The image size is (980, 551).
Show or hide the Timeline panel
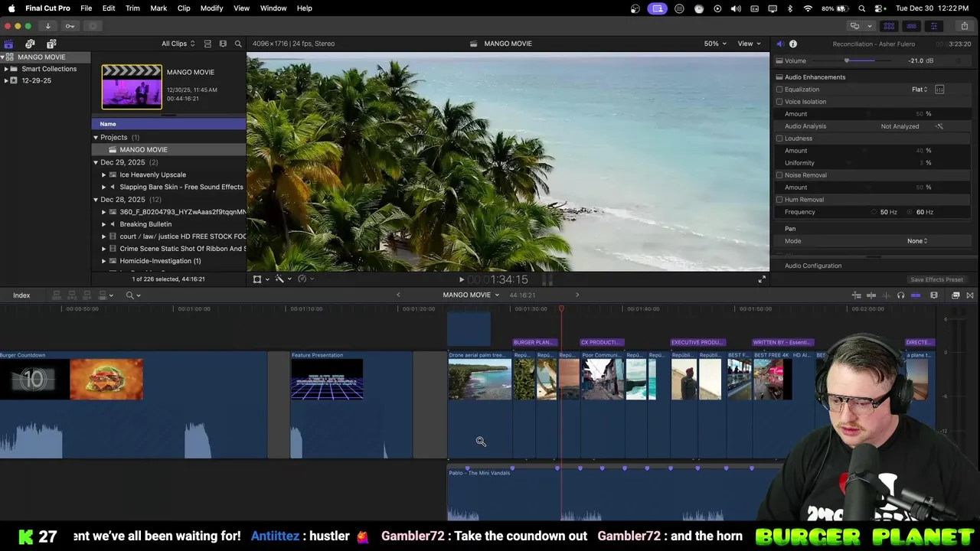coord(911,26)
